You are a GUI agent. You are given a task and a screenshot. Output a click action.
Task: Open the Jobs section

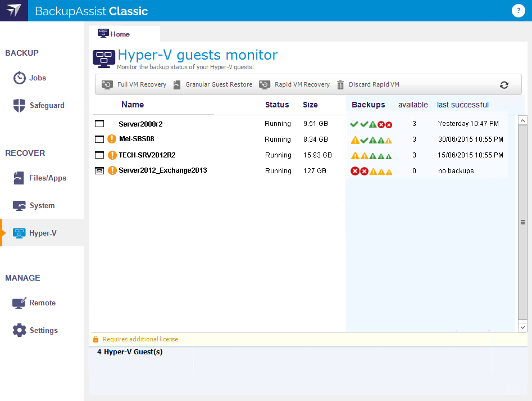[37, 78]
